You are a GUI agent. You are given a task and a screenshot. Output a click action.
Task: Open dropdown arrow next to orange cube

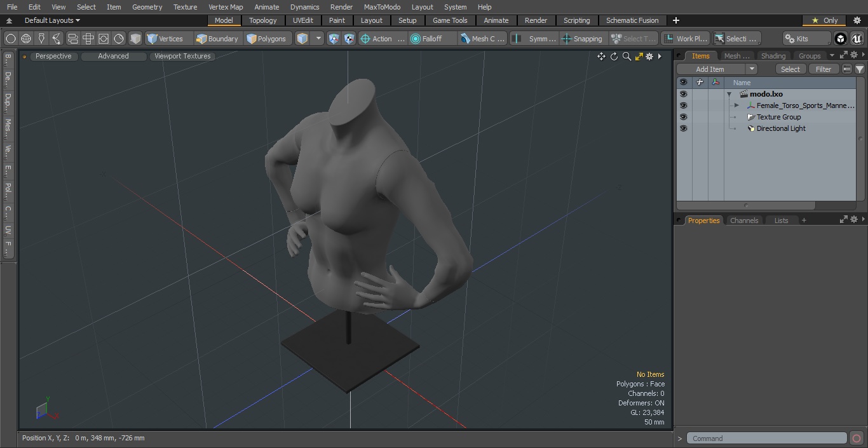pos(318,39)
